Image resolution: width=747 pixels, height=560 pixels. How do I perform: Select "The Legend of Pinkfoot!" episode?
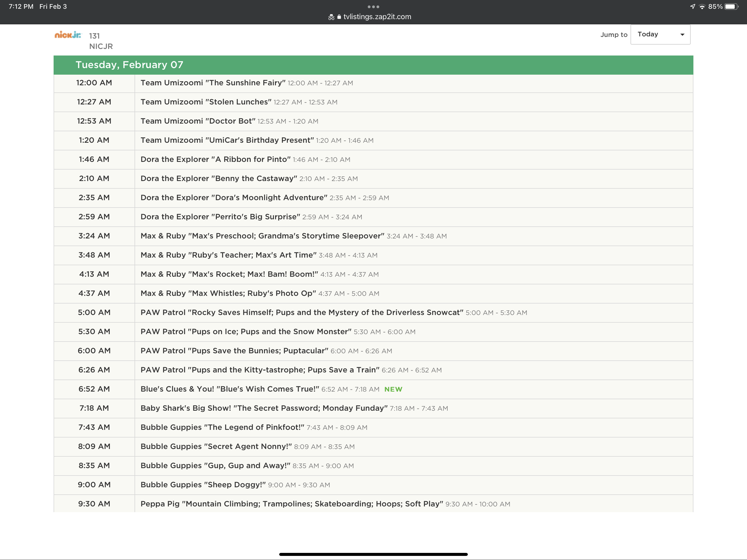[222, 427]
